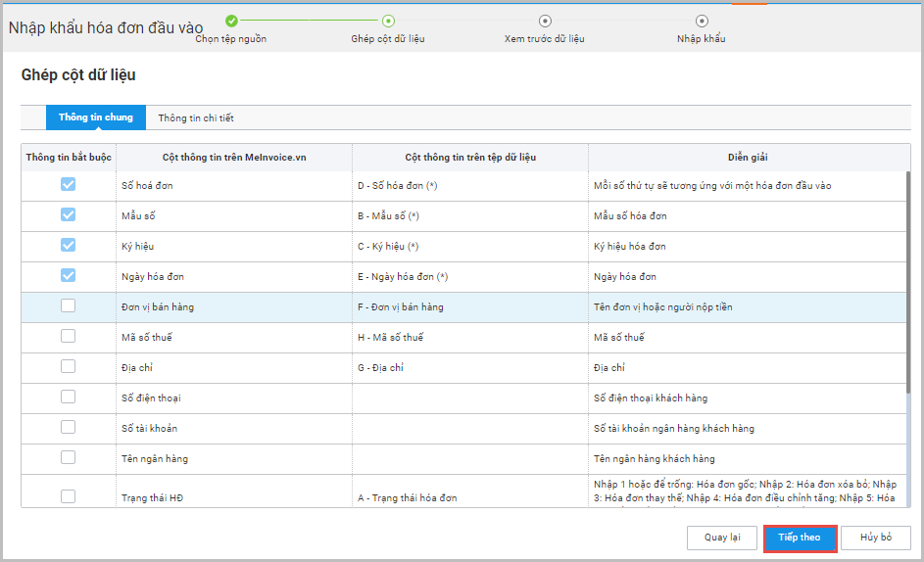This screenshot has height=562, width=924.
Task: Click the Cột thông tin trên MeInvoice.vn header
Action: coord(234,158)
